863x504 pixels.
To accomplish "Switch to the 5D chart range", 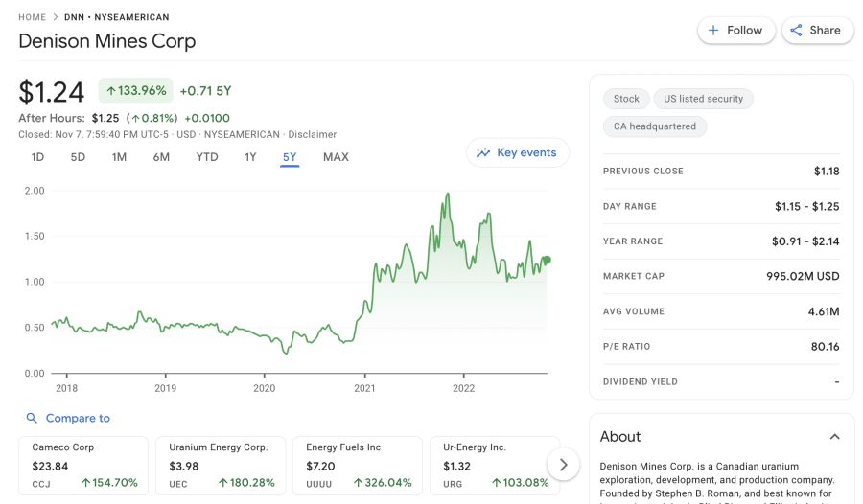I will (78, 157).
